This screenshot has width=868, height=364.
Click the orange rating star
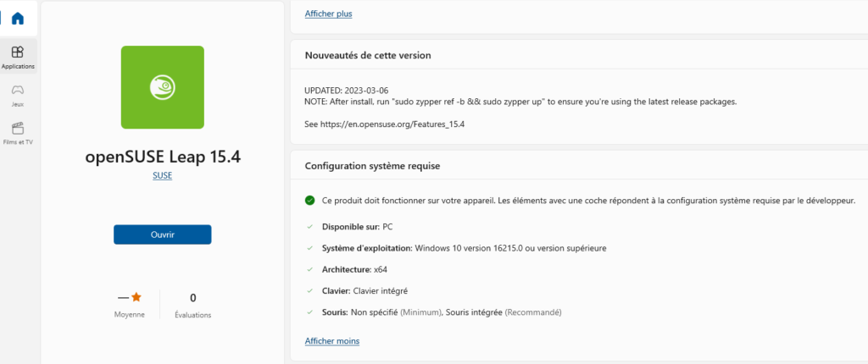pos(136,298)
